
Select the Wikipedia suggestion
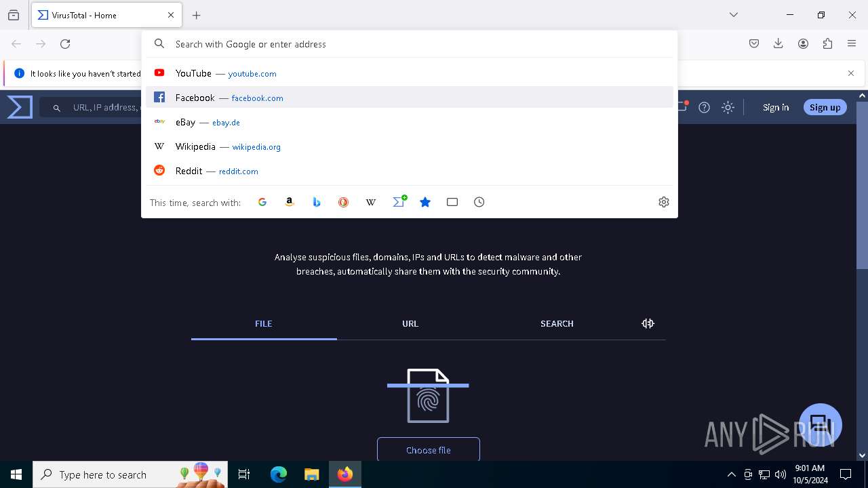[x=410, y=146]
